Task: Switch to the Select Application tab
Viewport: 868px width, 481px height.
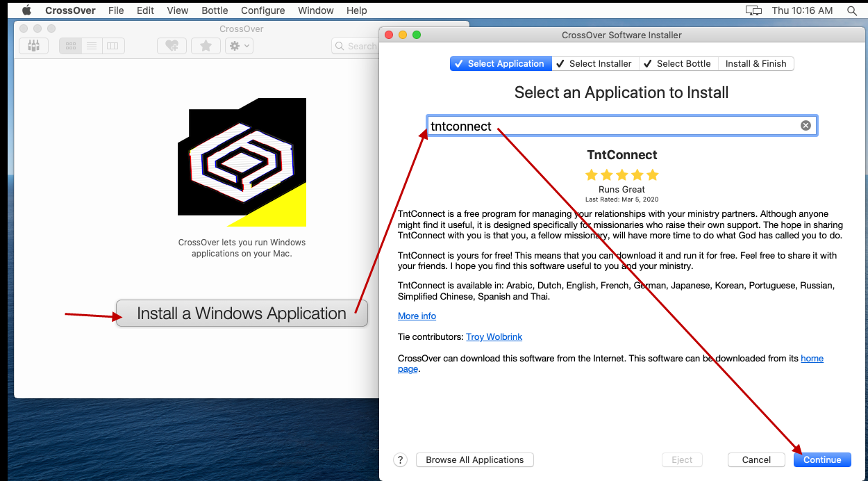Action: click(501, 63)
